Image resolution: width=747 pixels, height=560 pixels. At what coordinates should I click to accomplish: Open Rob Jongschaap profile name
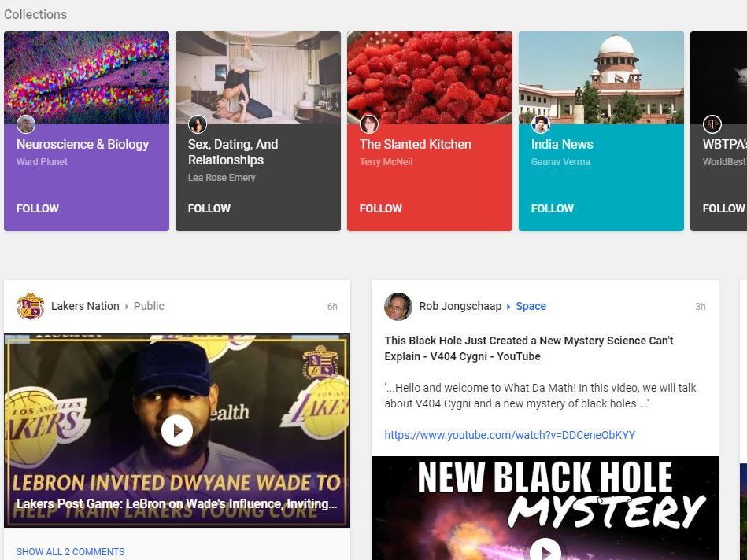(460, 306)
